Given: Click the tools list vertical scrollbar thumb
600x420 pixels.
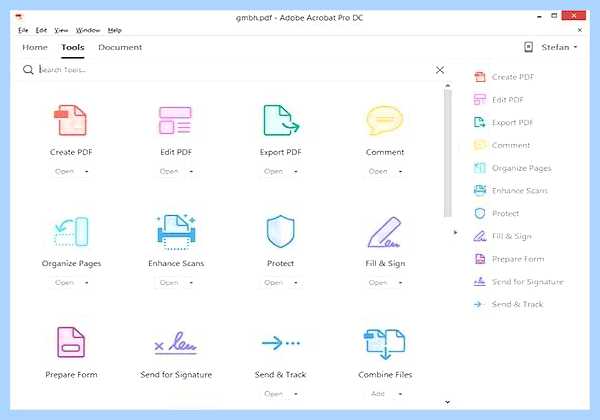Looking at the screenshot, I should pyautogui.click(x=448, y=153).
